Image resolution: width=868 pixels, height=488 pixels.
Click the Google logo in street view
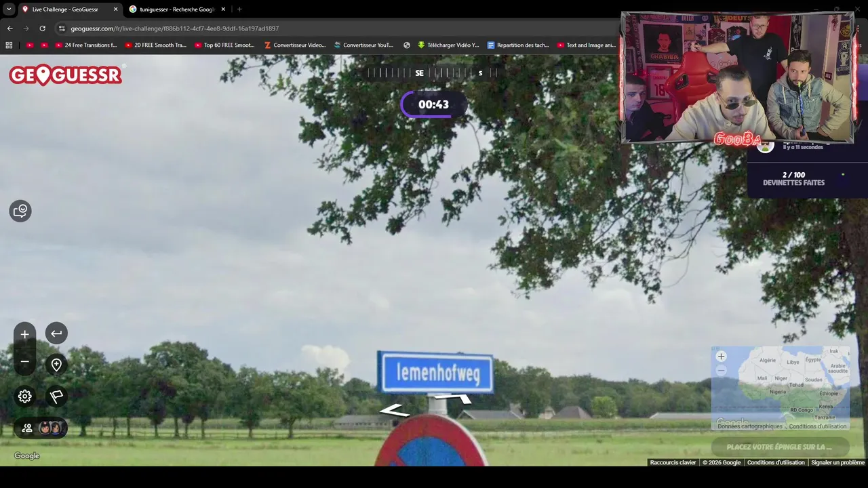27,455
